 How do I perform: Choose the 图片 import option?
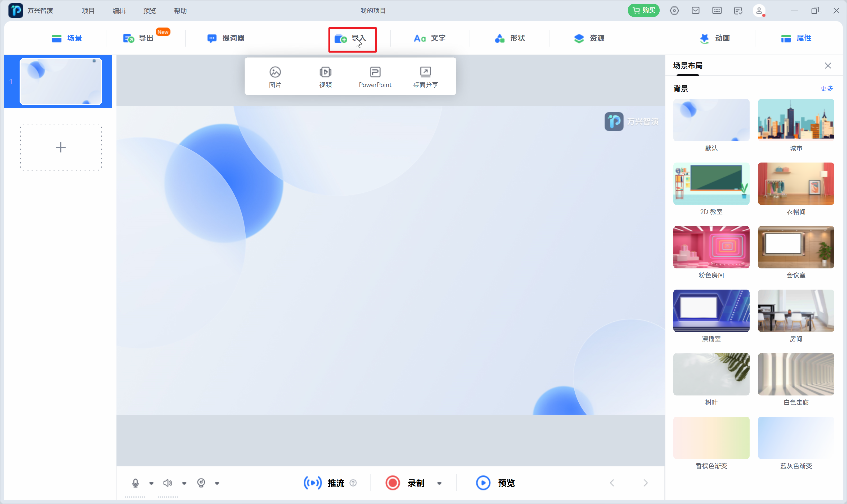[x=275, y=77]
